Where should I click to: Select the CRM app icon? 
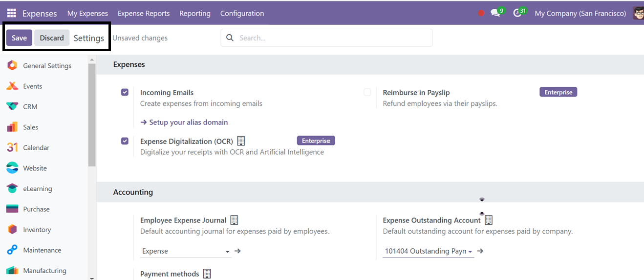[12, 106]
